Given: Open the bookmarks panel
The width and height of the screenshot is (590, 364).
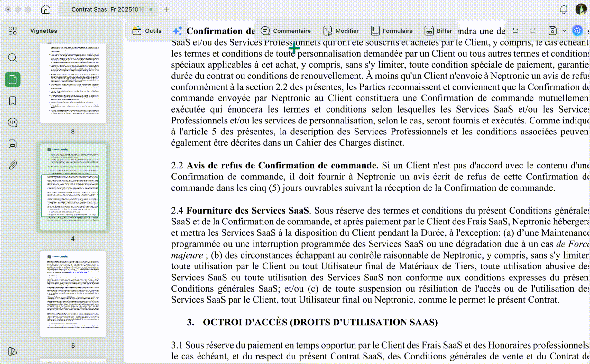Looking at the screenshot, I should [x=13, y=101].
